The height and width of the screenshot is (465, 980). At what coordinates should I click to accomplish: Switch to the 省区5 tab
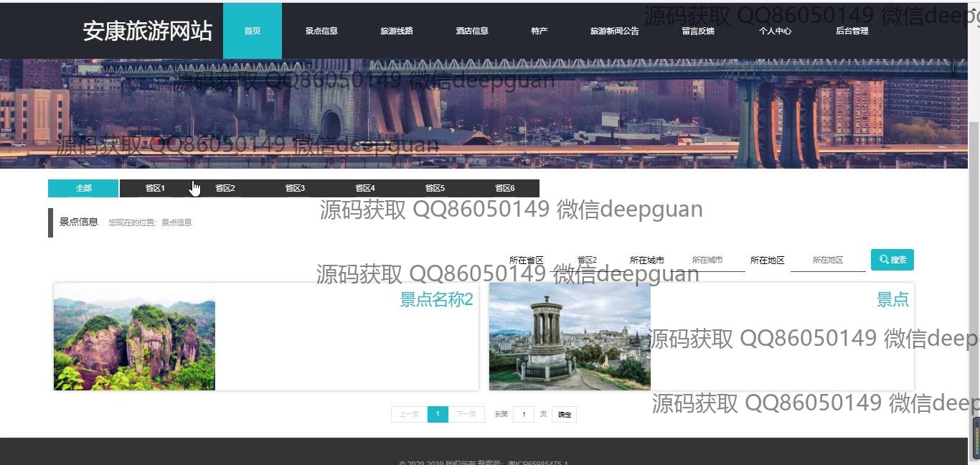pyautogui.click(x=435, y=188)
